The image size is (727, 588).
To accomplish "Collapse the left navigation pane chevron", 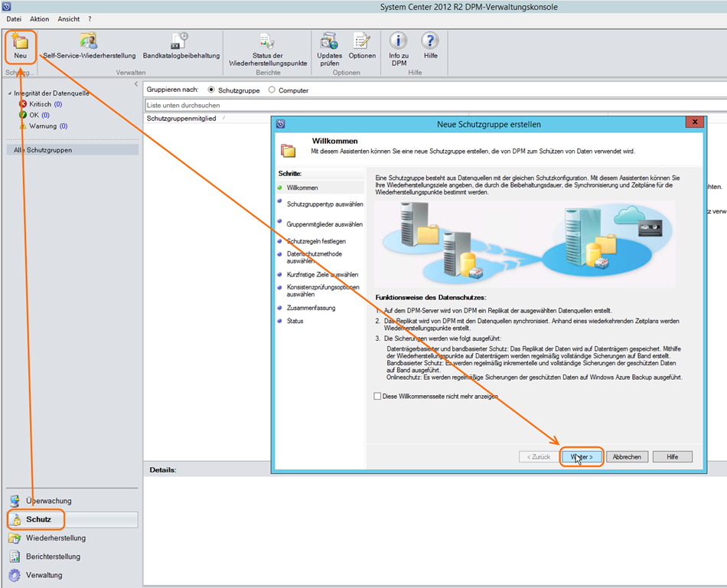I will click(136, 83).
